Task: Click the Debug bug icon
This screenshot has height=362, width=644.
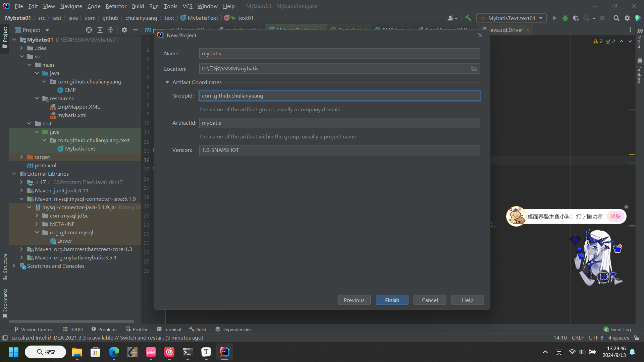Action: click(565, 18)
